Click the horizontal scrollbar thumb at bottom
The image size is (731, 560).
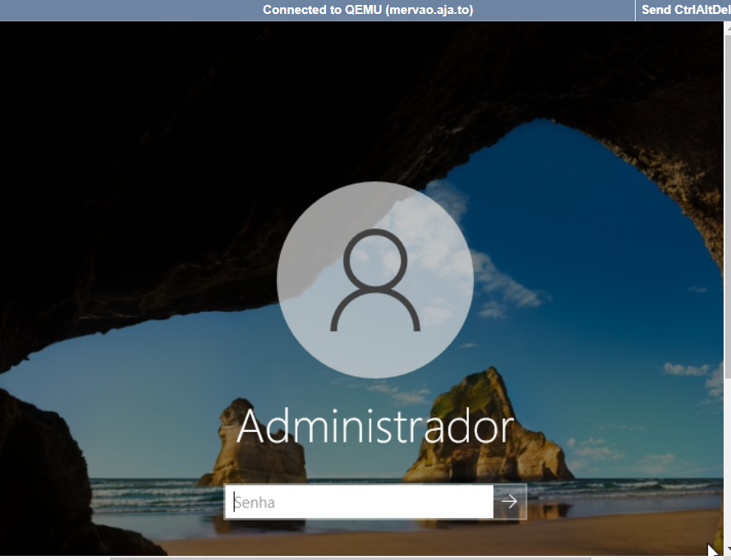coord(349,558)
